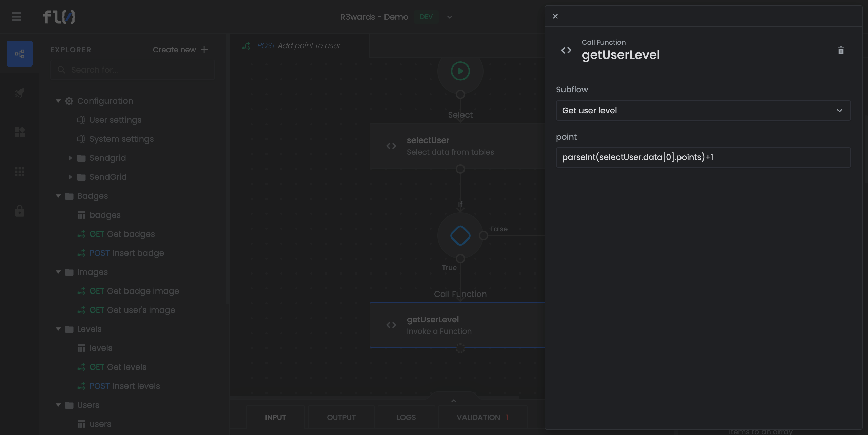Open the rocket deploy sidebar icon
The height and width of the screenshot is (435, 868).
coord(20,93)
